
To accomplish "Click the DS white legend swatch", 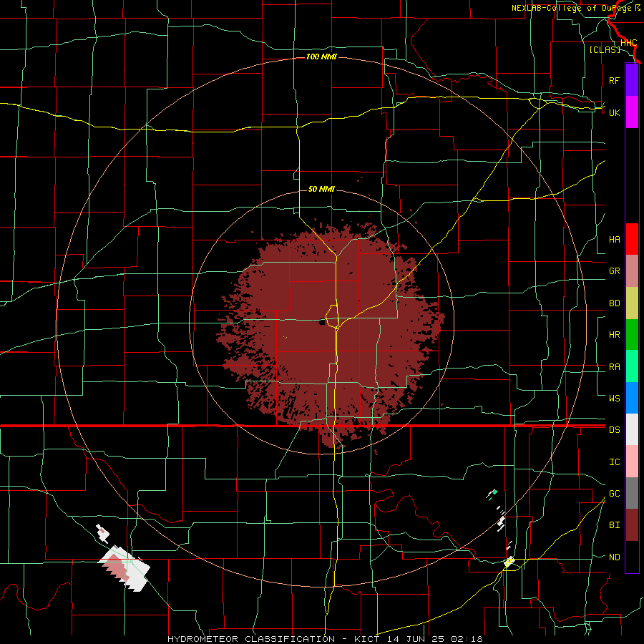I will tap(632, 429).
